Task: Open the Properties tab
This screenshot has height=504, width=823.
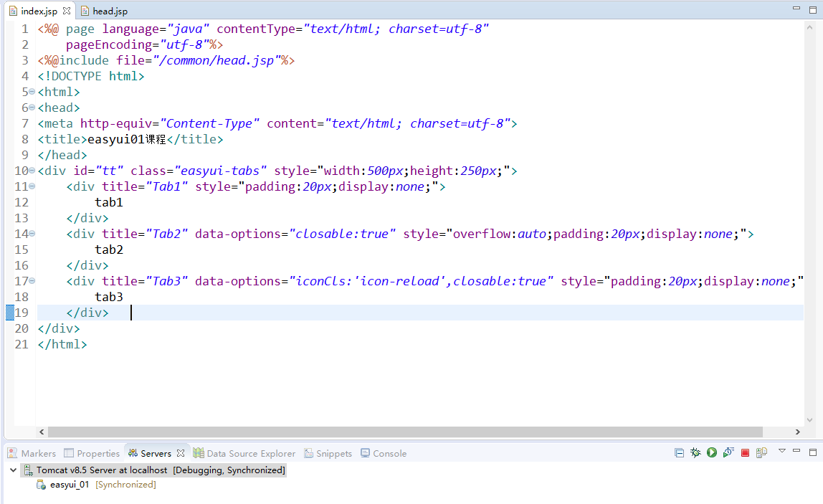Action: [92, 453]
